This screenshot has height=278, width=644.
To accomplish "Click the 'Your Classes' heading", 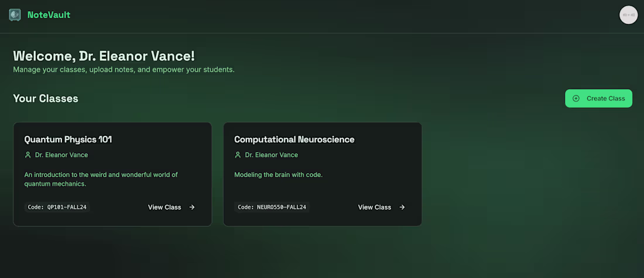I will point(46,99).
